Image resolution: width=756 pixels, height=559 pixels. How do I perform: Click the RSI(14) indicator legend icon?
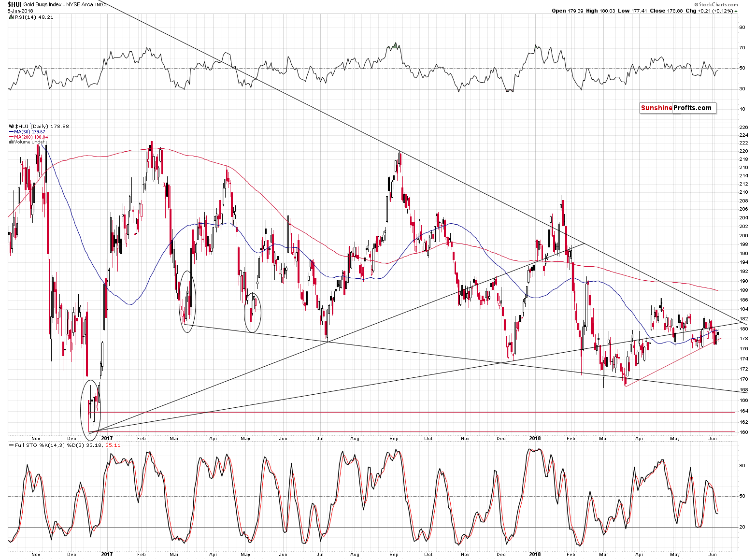coord(11,17)
